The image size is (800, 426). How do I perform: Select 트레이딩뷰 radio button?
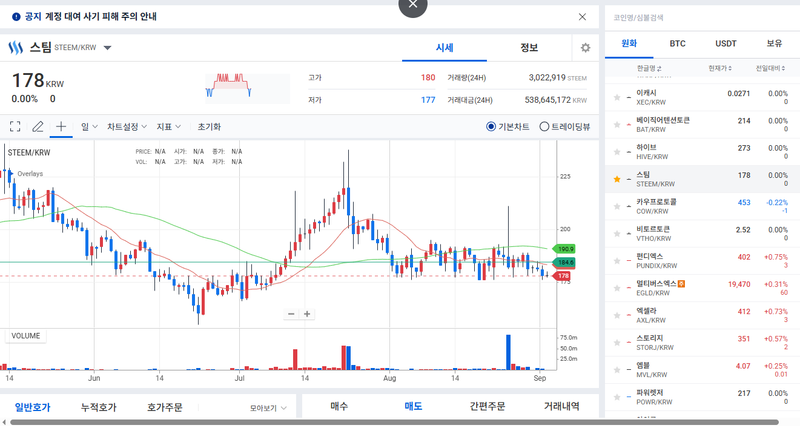[x=544, y=127]
